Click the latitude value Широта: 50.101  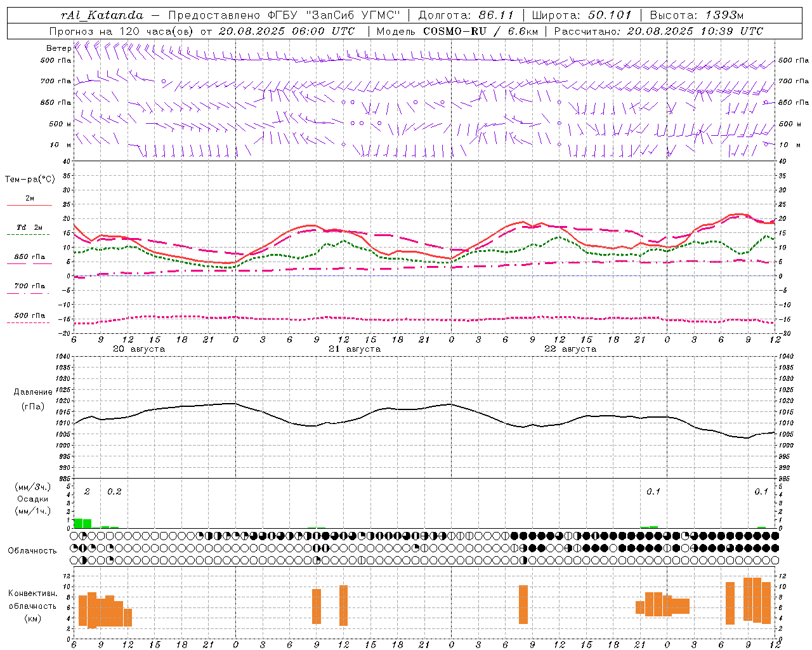582,15
